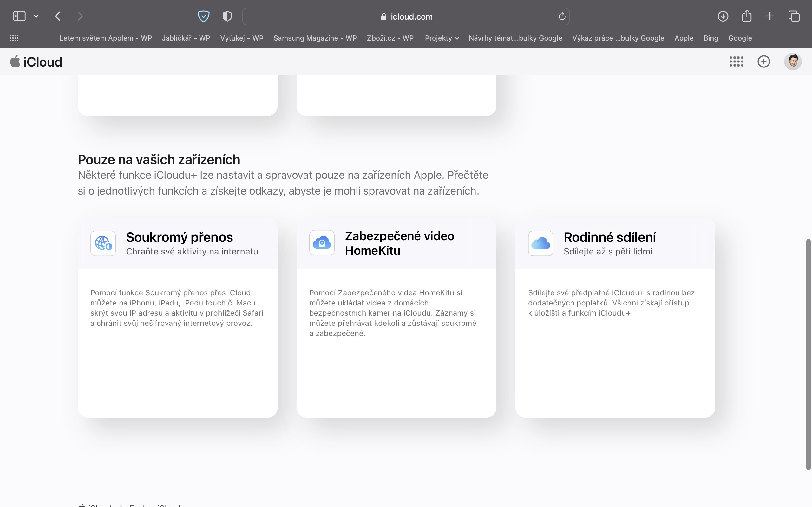The width and height of the screenshot is (812, 507).
Task: Expand the Projekty bookmarks folder
Action: (442, 38)
